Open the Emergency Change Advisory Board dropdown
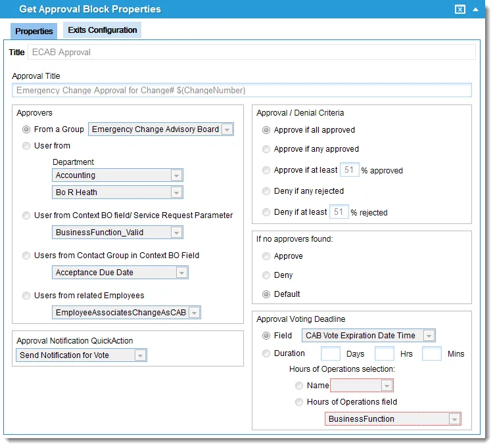Viewport: 495px width, 448px height. point(161,129)
